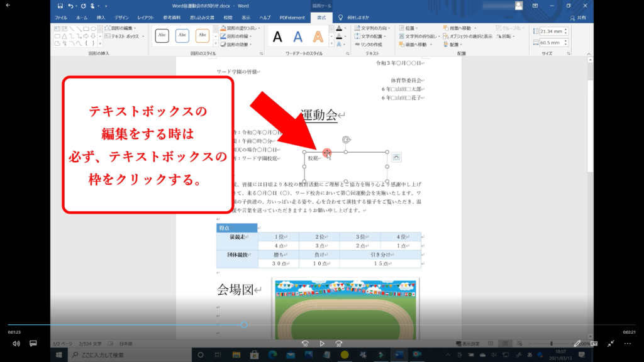Screen dimensions: 644x362
Task: Toggle video captions icon
Action: [33, 344]
